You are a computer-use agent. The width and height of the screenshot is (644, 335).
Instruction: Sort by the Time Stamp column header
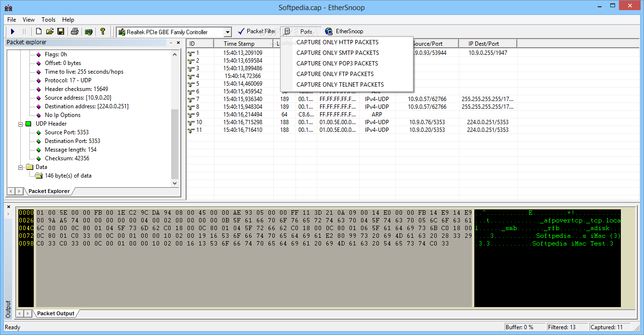tap(243, 44)
